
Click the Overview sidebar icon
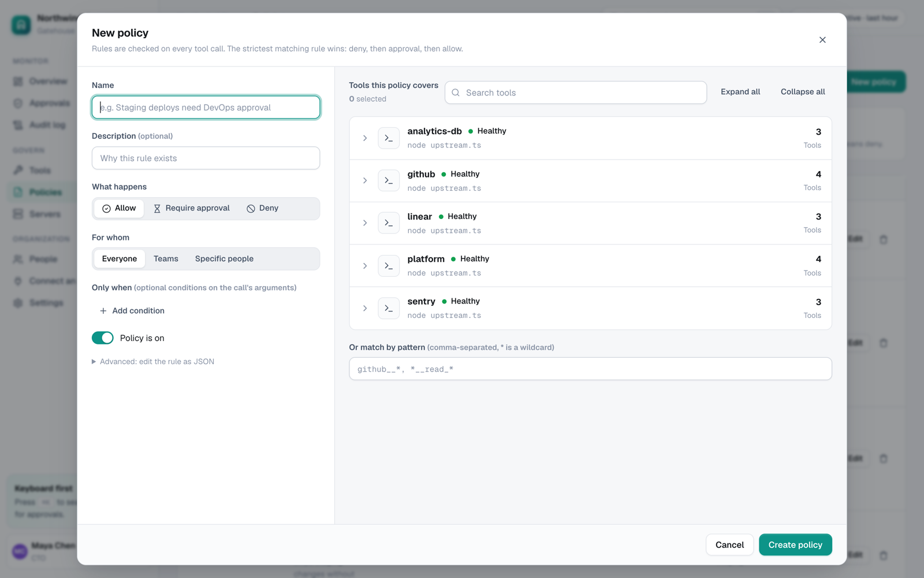pyautogui.click(x=18, y=81)
